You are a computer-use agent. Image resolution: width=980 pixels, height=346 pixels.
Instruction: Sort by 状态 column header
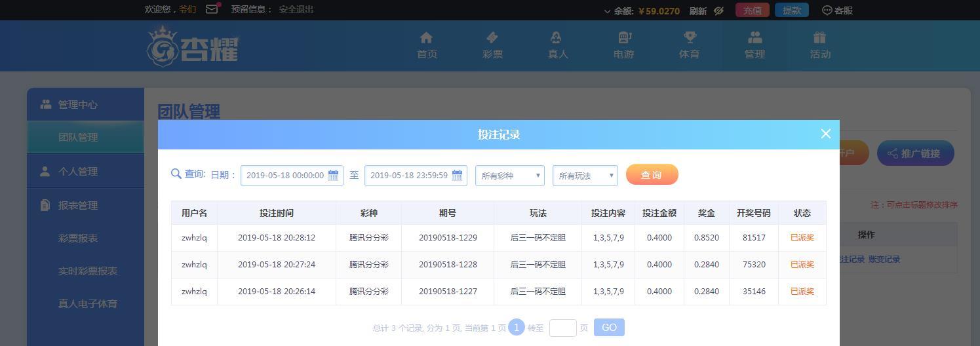pos(802,213)
